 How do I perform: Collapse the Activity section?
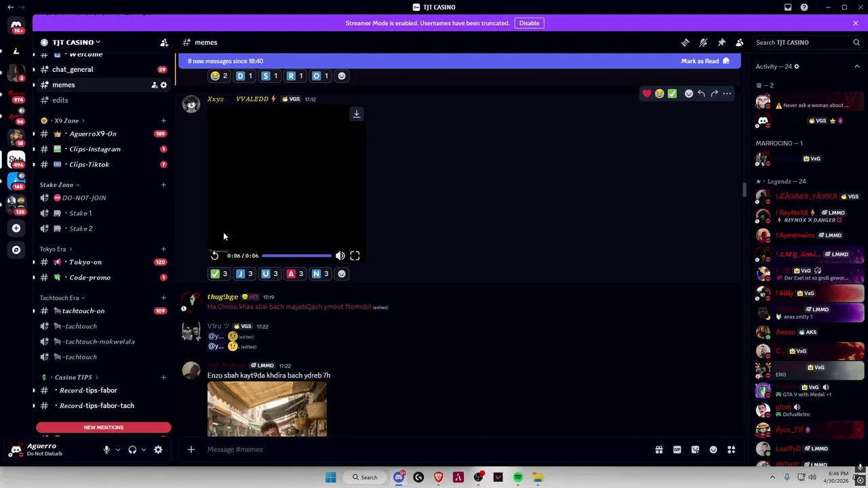[856, 66]
